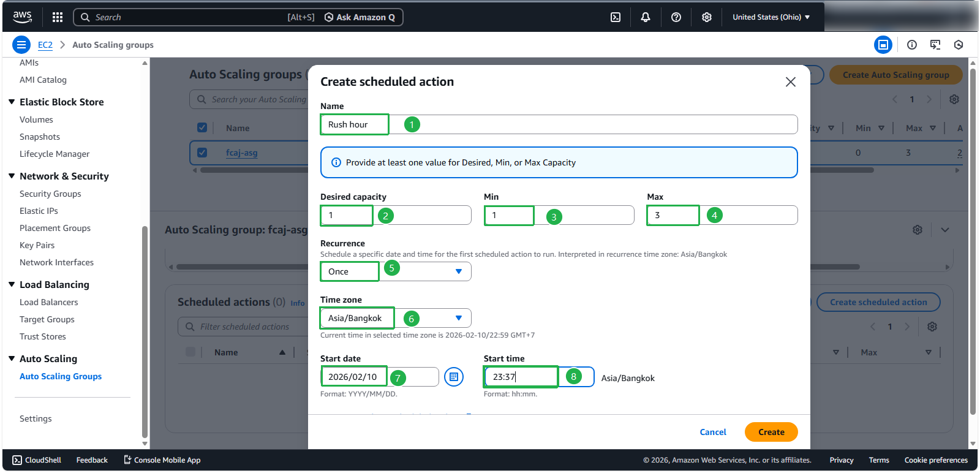Open Snapshots in the sidebar
Image resolution: width=980 pixels, height=473 pixels.
tap(40, 137)
